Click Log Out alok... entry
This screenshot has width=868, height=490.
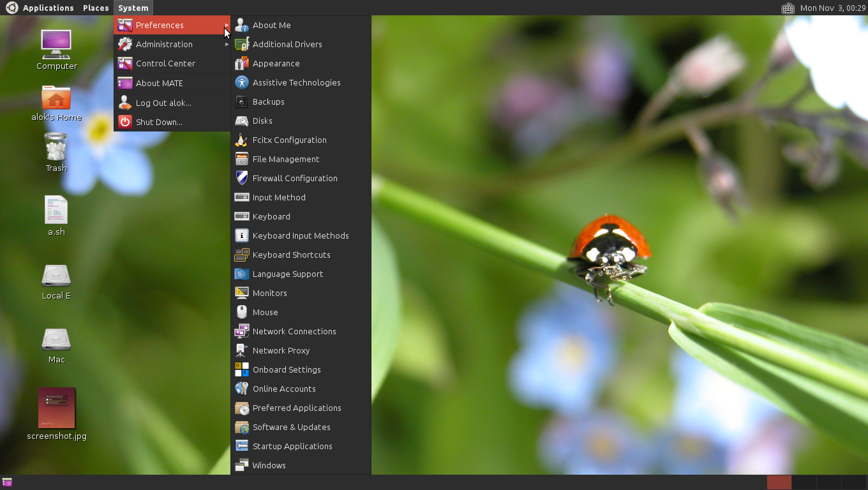point(163,103)
